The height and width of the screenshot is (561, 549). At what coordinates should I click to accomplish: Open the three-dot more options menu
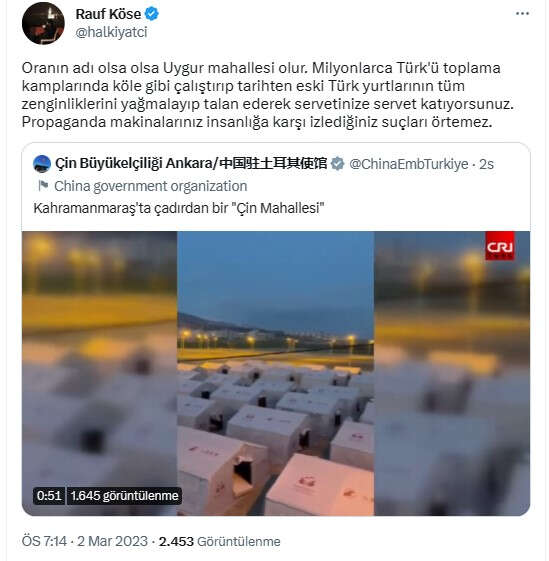tap(522, 14)
